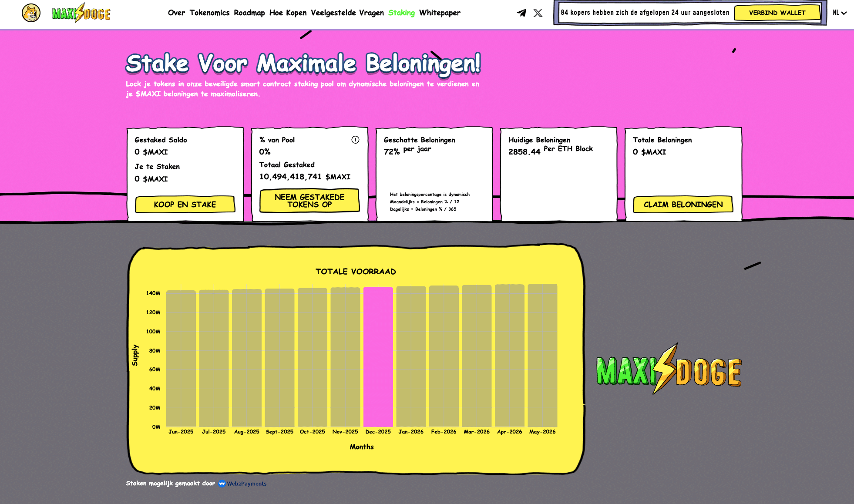Screen dimensions: 854x504
Task: Click the 72% per jaar rewards value
Action: (x=407, y=151)
